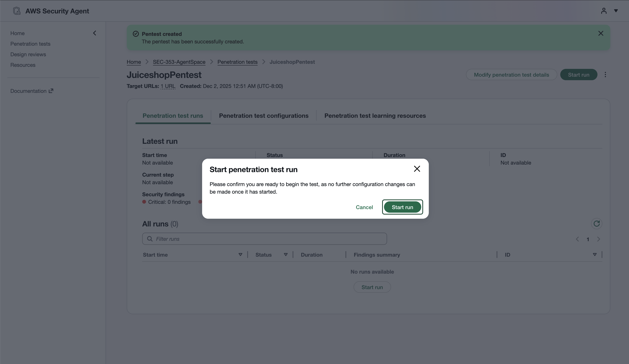Go to previous page of runs
This screenshot has width=629, height=364.
(577, 239)
